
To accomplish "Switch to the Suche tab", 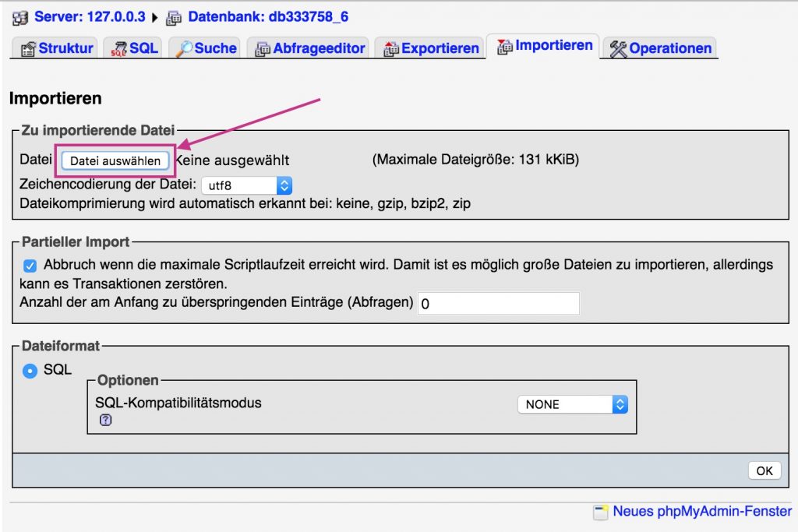I will point(204,47).
